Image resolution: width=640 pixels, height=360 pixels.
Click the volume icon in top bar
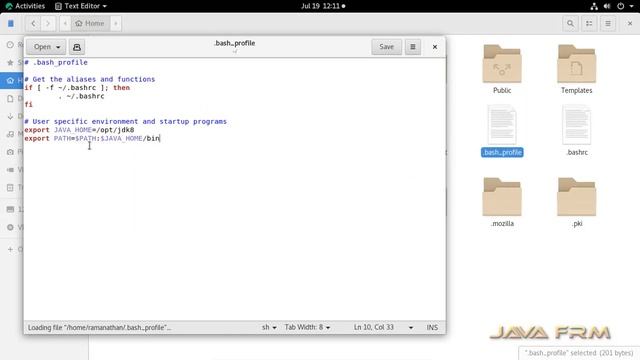(607, 6)
